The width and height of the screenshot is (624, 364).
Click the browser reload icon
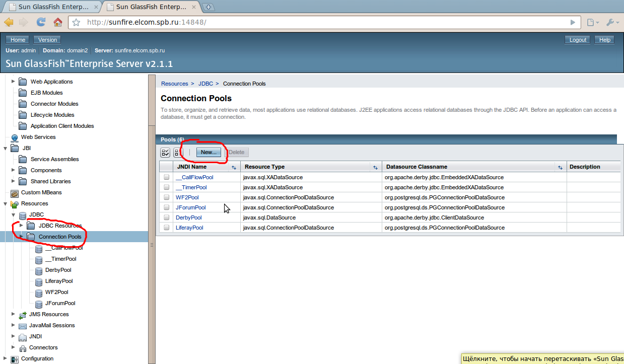coord(41,22)
